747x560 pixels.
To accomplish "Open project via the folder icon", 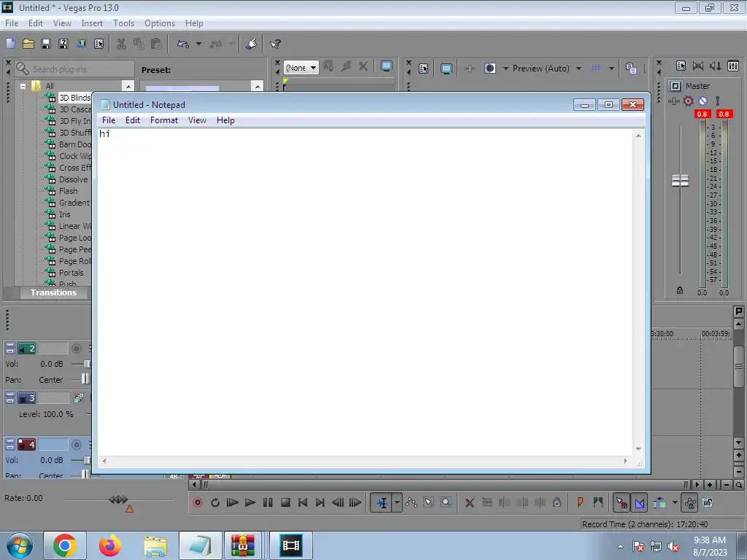I will tap(28, 44).
